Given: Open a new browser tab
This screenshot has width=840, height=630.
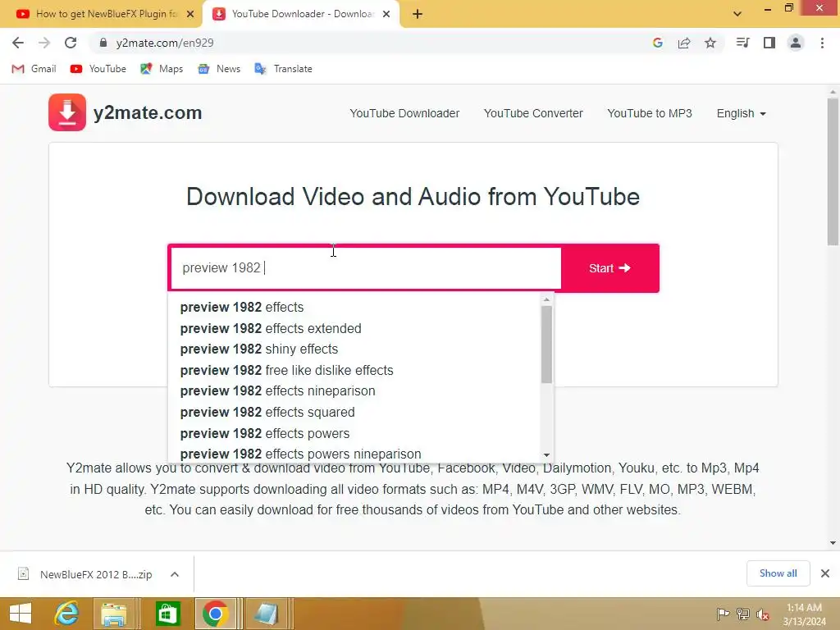Looking at the screenshot, I should pos(418,15).
